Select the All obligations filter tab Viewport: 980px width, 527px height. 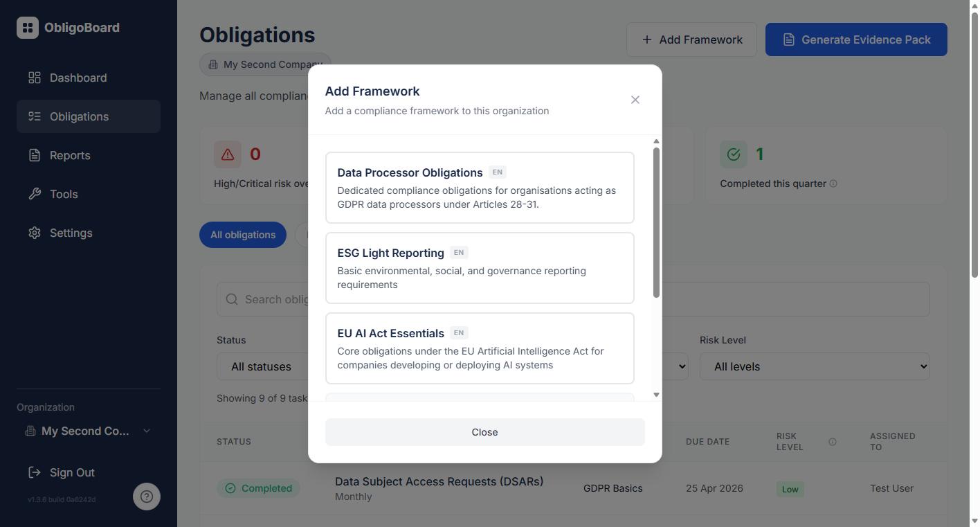click(x=243, y=235)
